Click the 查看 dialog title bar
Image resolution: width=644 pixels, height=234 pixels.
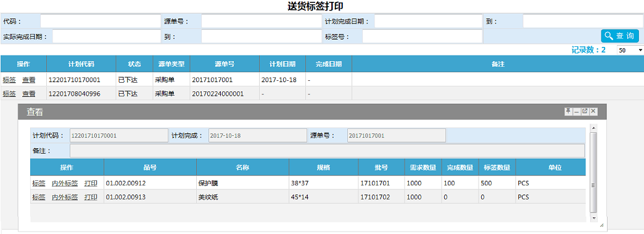pos(312,112)
